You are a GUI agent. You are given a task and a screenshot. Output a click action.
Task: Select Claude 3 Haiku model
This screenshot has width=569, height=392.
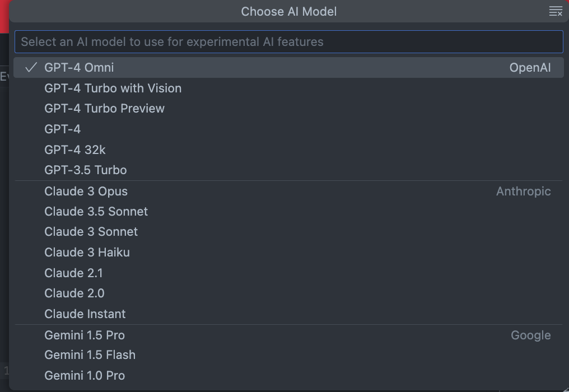click(87, 253)
